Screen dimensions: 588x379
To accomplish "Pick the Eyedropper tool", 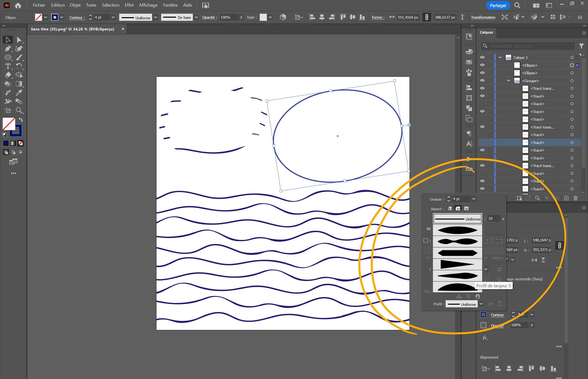I will (x=19, y=92).
